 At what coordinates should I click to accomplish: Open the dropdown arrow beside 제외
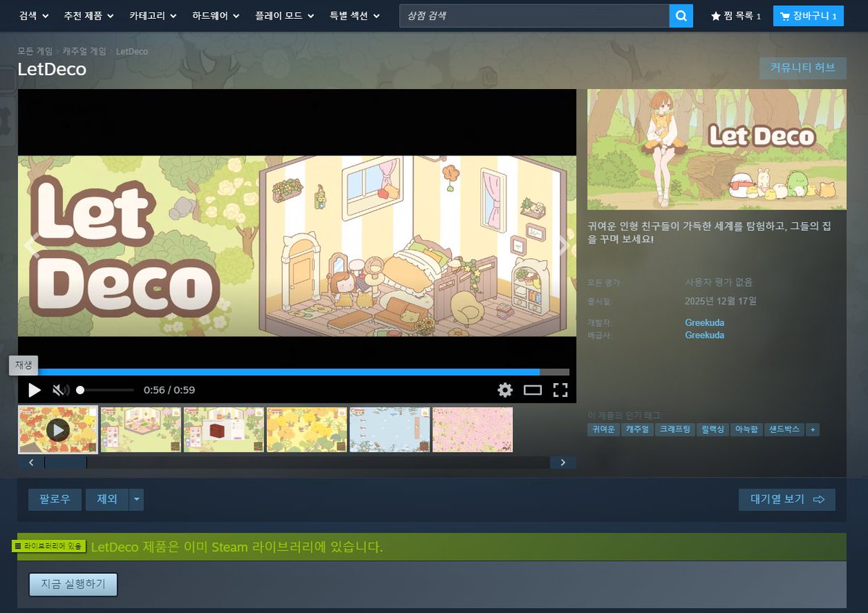pyautogui.click(x=137, y=500)
